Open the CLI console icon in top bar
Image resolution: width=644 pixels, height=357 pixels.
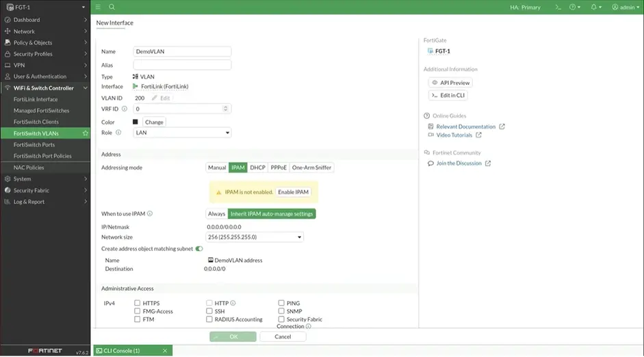click(558, 7)
